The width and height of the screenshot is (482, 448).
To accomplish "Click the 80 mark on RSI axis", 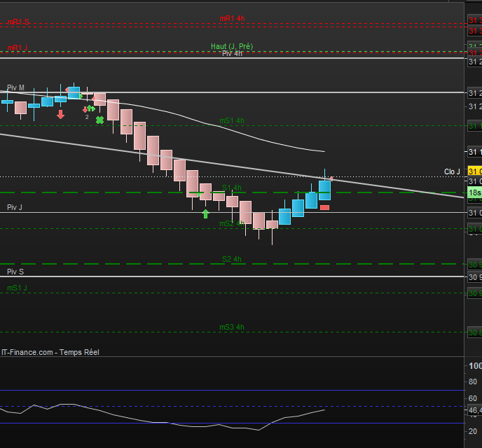I will pyautogui.click(x=473, y=381).
